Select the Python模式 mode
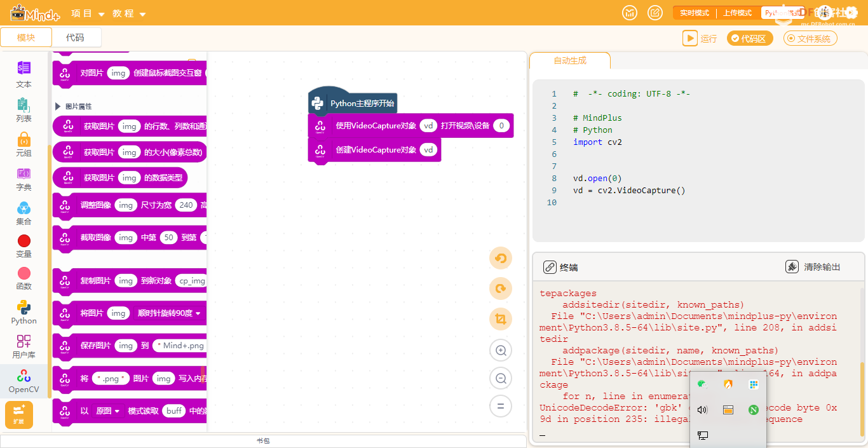 tap(782, 13)
